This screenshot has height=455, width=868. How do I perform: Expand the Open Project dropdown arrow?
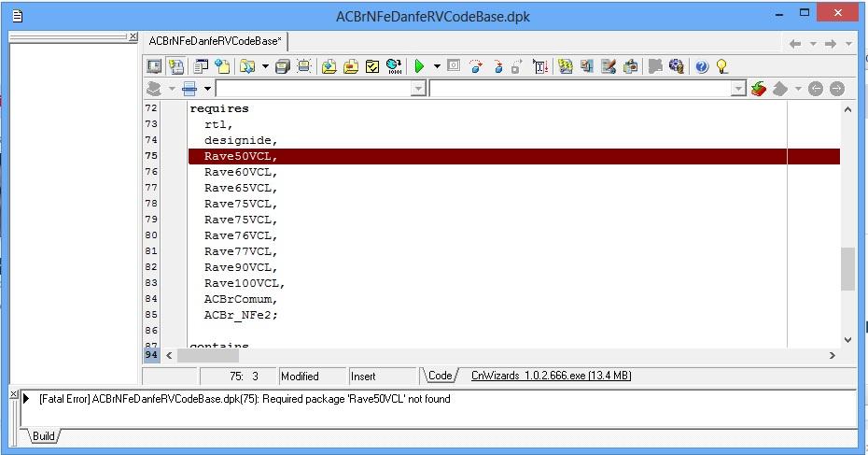coord(265,66)
